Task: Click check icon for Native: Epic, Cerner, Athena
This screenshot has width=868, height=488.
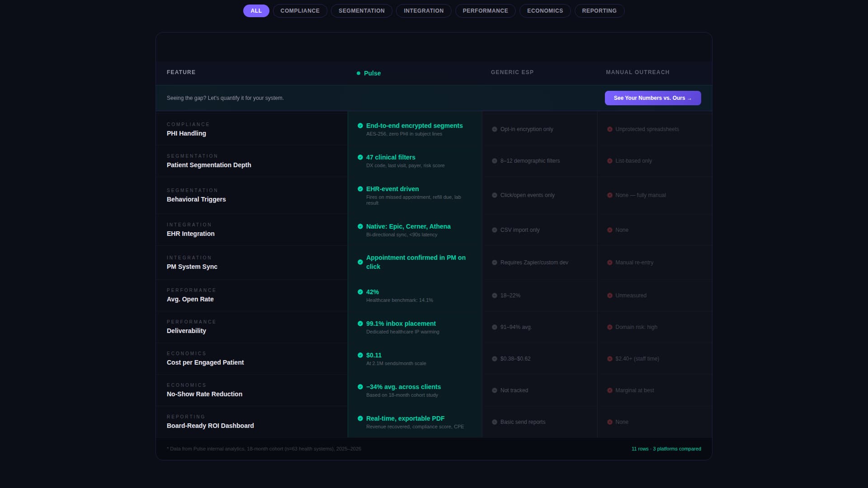Action: (360, 226)
